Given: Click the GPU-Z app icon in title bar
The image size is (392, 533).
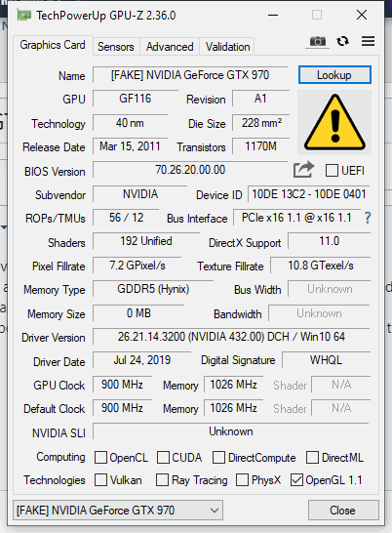Looking at the screenshot, I should click(x=24, y=16).
